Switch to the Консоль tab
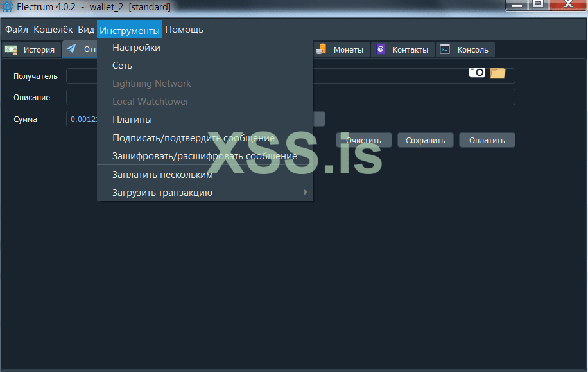Viewport: 588px width, 372px height. [465, 49]
